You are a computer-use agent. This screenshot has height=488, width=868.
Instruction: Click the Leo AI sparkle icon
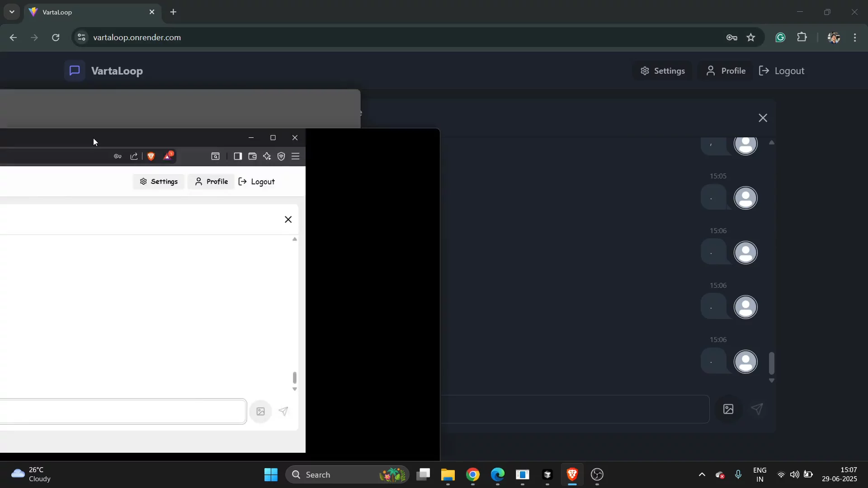[x=267, y=156]
